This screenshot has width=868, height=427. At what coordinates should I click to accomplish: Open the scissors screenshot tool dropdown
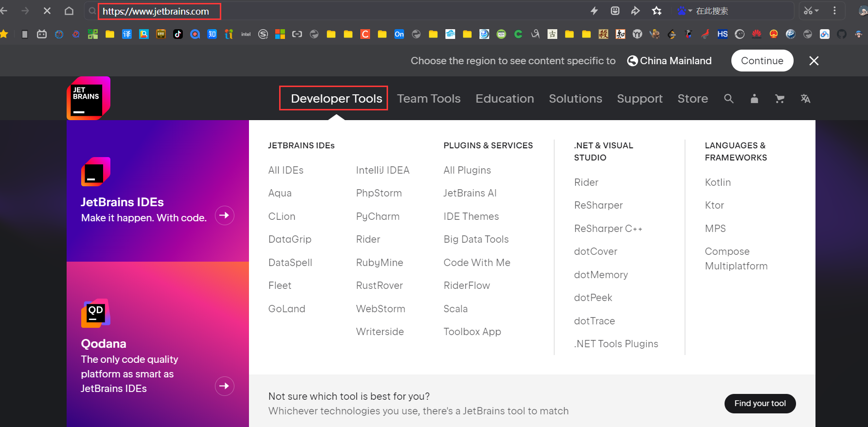click(x=811, y=11)
